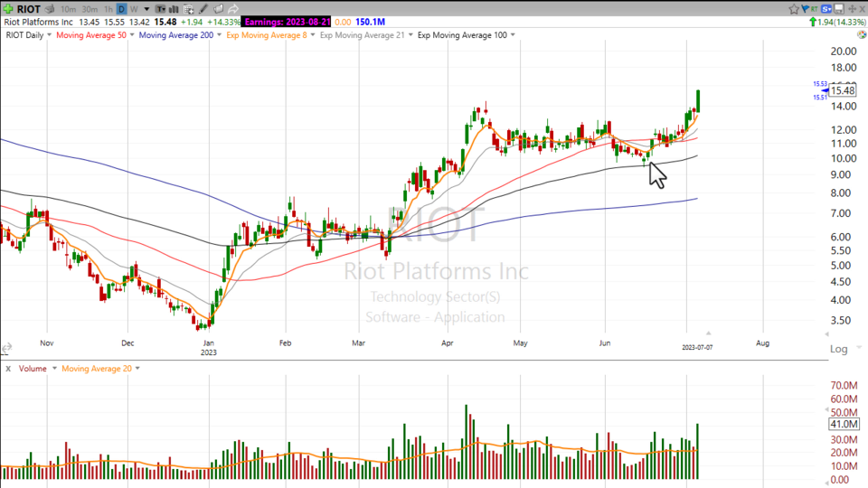Click the Jan 2023 axis label

[209, 347]
